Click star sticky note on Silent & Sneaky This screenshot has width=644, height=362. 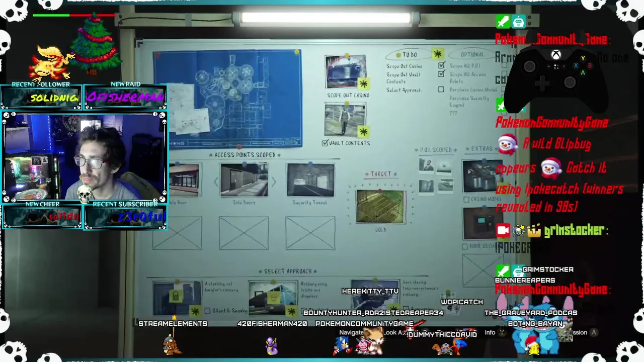coord(195,311)
